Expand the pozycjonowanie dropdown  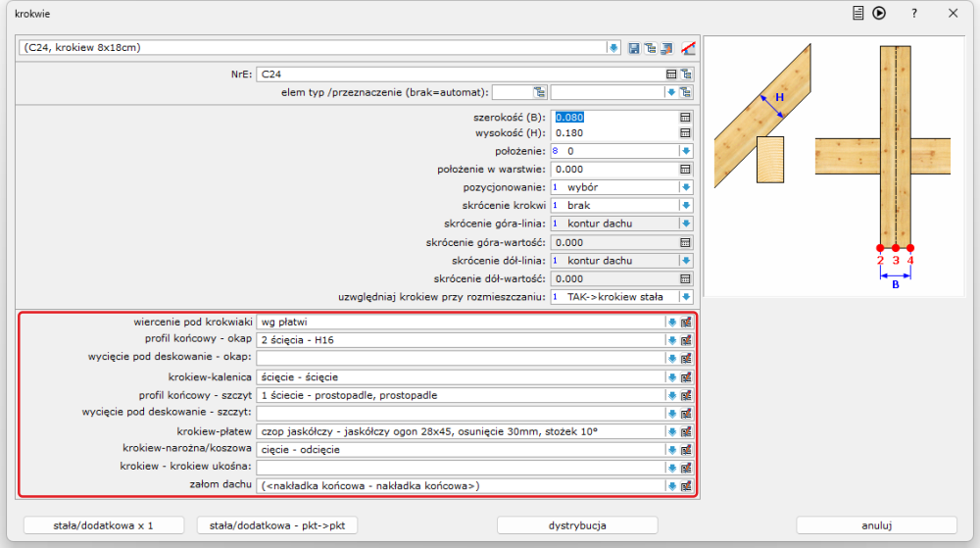686,187
